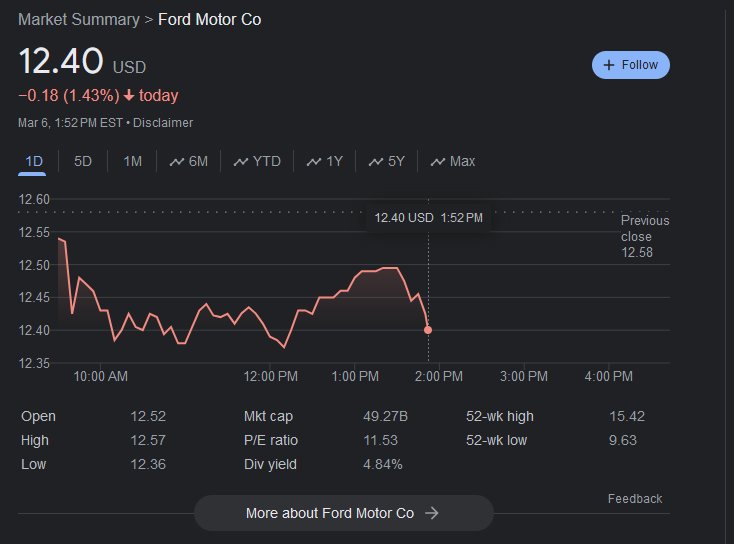Click the Div yield value 4.84%
The image size is (734, 544).
(x=383, y=464)
